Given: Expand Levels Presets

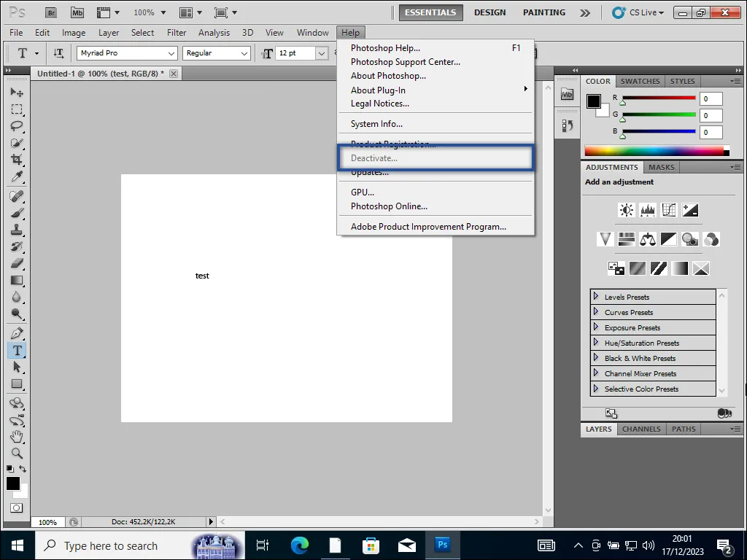Looking at the screenshot, I should [596, 296].
